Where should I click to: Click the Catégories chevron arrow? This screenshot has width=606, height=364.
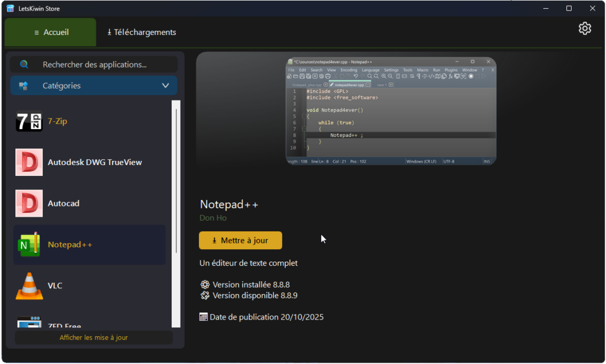(166, 86)
